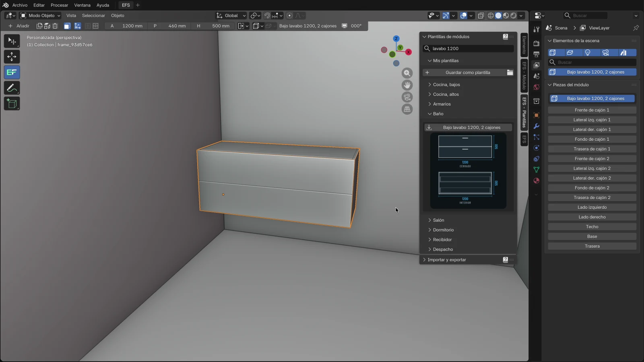644x362 pixels.
Task: Switch to wireframe viewport shading
Action: pyautogui.click(x=491, y=16)
